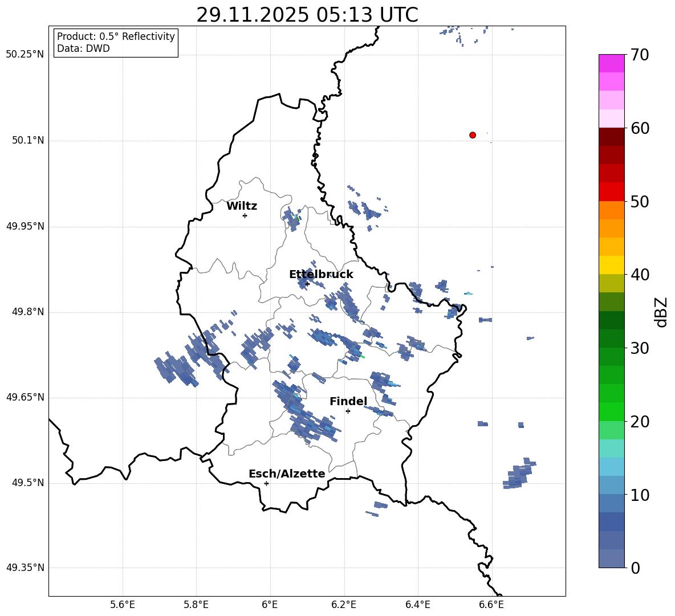The image size is (675, 616).
Task: Click the 40 colorbar tick label
Action: pyautogui.click(x=640, y=275)
